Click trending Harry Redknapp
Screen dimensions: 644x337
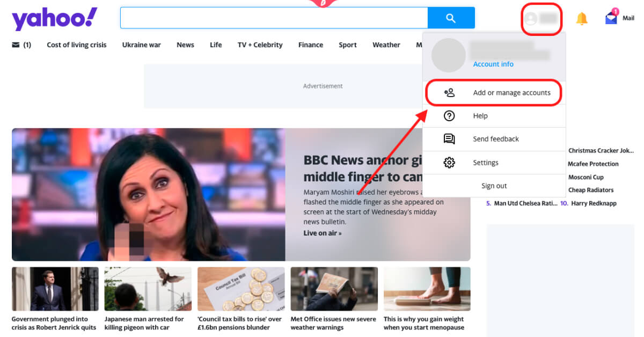click(x=594, y=203)
